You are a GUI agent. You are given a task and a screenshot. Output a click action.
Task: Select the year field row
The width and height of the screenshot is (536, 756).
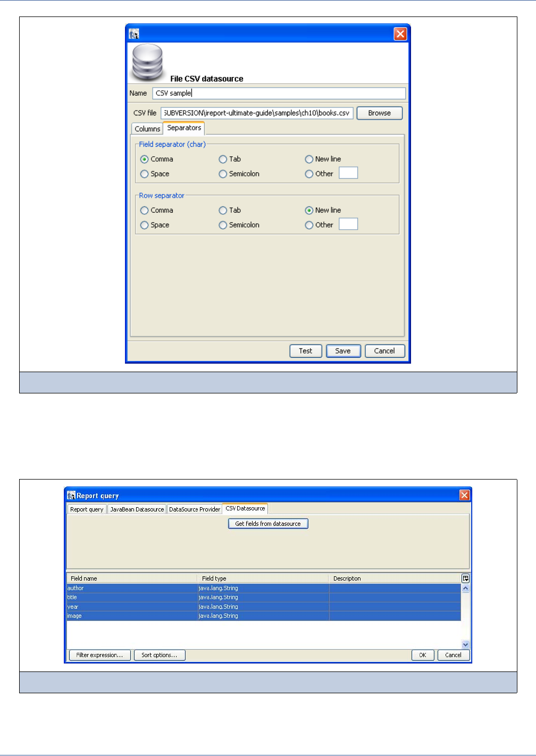point(264,607)
